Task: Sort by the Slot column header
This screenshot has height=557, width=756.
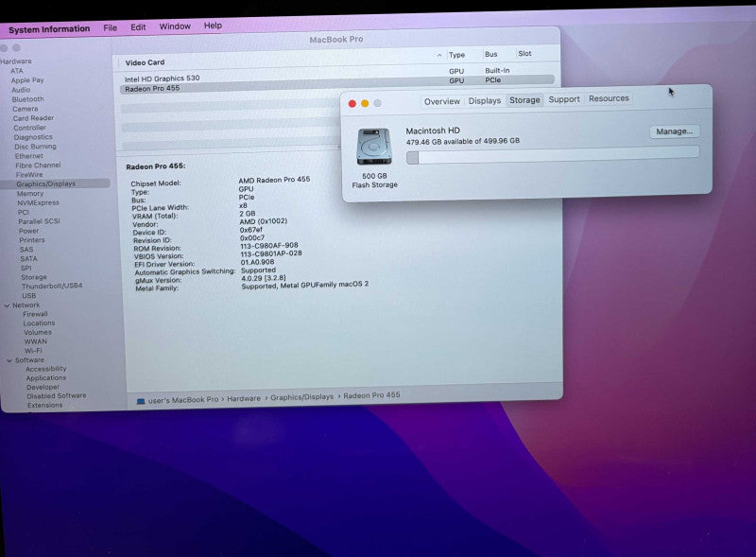Action: 524,54
